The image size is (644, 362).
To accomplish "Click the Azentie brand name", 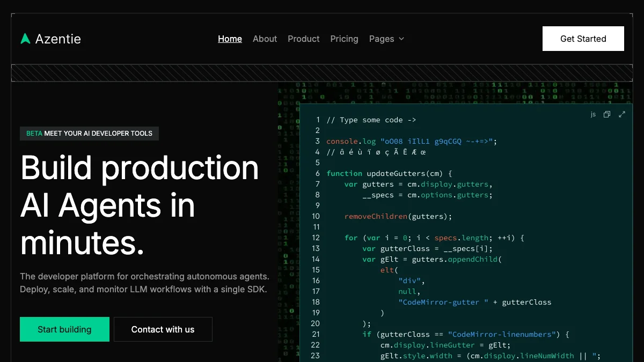I will tap(58, 39).
